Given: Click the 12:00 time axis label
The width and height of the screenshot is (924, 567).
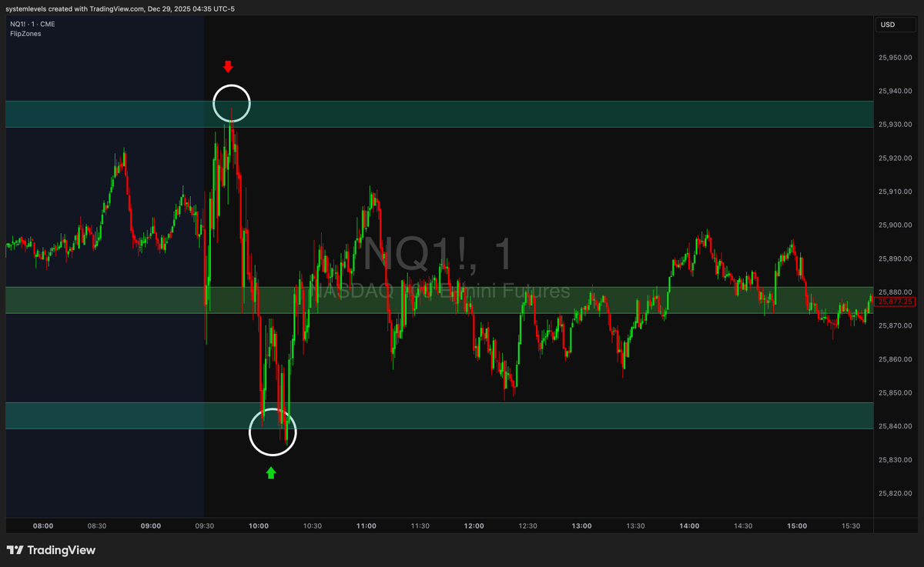Looking at the screenshot, I should pos(474,526).
